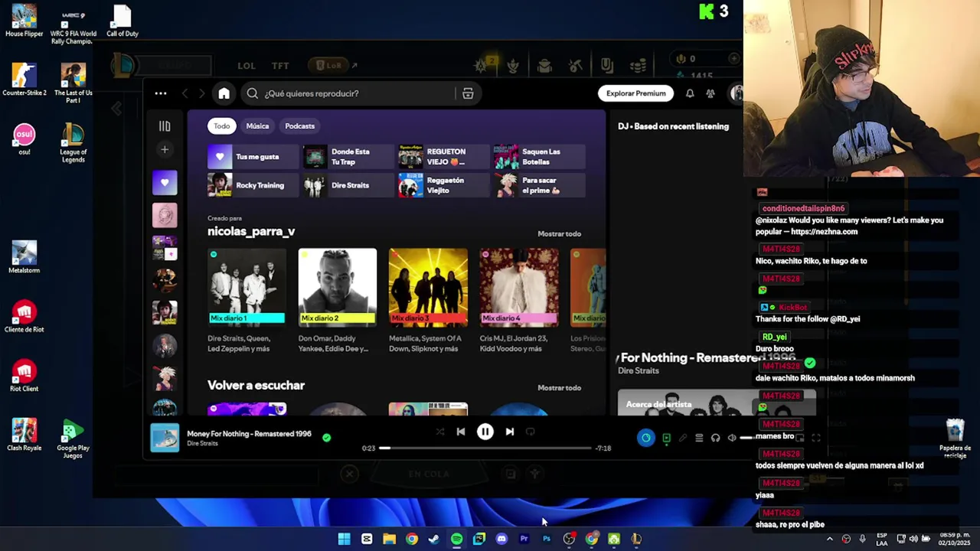This screenshot has width=980, height=551.
Task: Open the play queue icon
Action: pos(699,438)
